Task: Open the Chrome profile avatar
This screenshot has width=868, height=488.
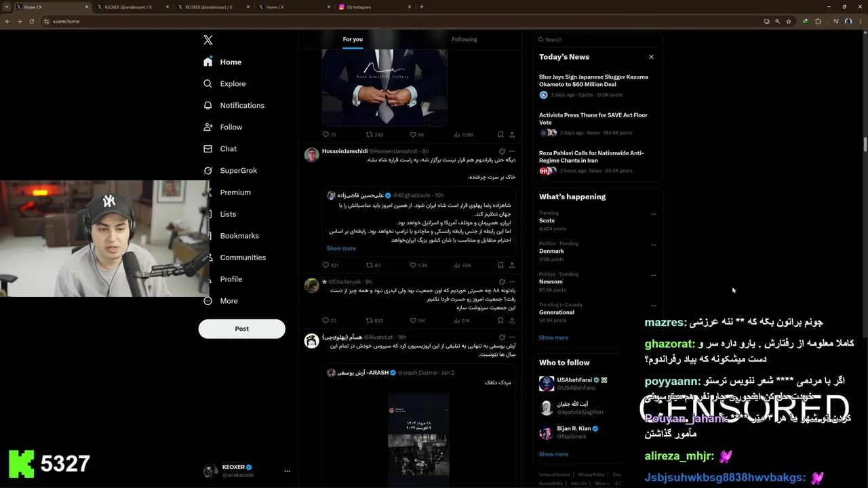Action: pos(848,21)
